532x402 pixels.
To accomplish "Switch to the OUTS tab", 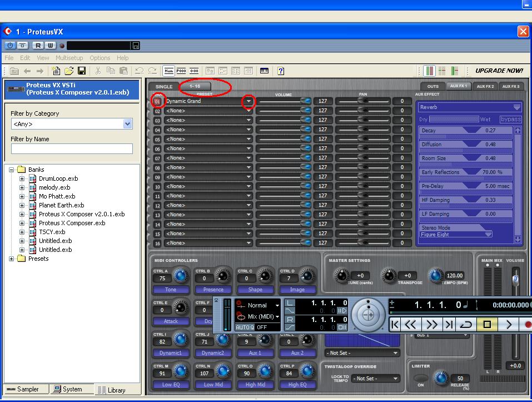I will coord(433,86).
